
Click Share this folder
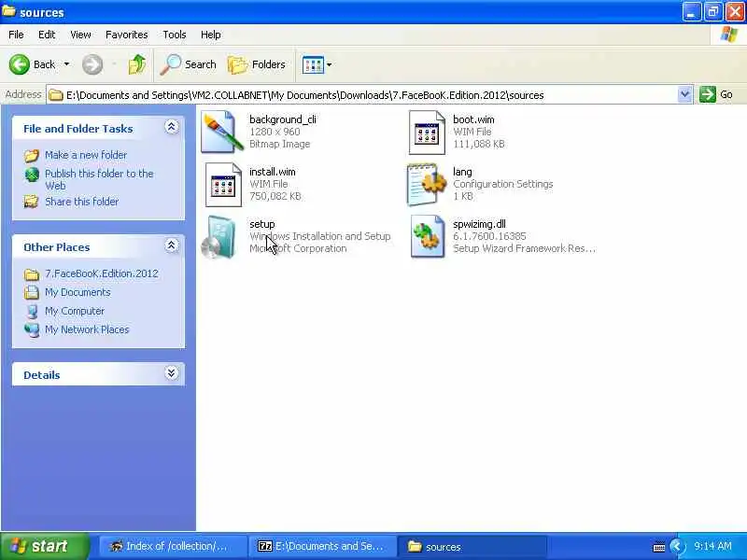point(82,202)
